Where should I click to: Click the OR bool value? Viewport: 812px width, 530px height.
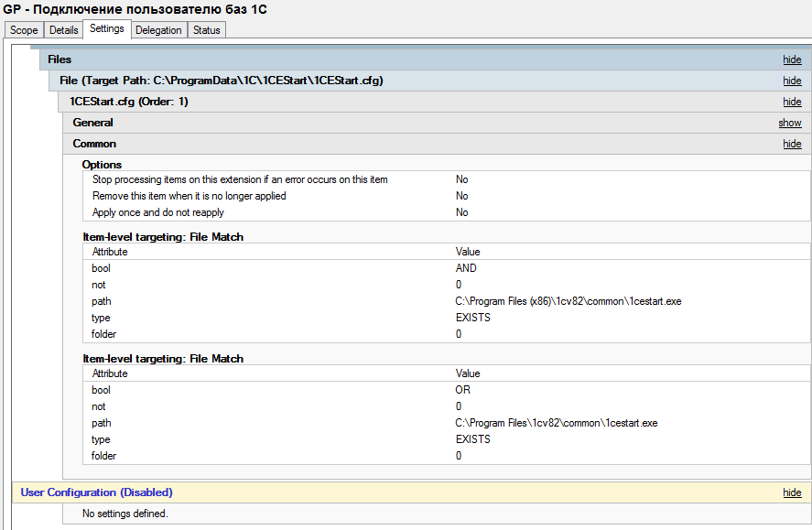click(464, 390)
